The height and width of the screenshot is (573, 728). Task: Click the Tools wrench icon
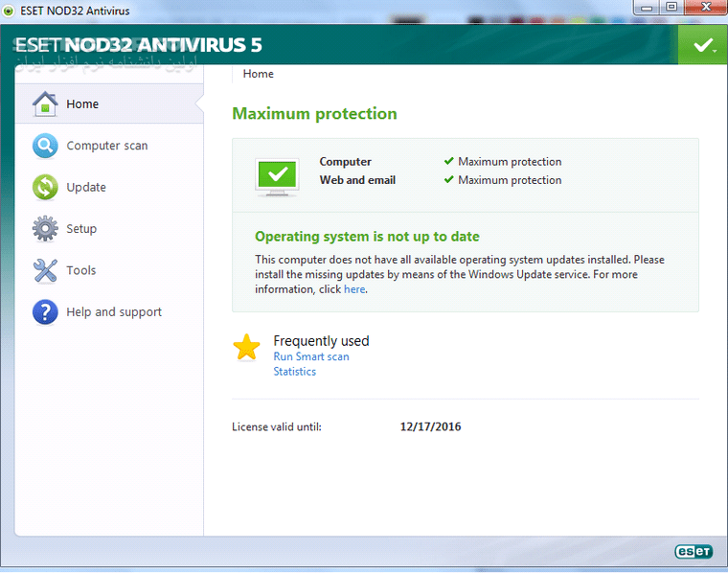click(x=45, y=270)
